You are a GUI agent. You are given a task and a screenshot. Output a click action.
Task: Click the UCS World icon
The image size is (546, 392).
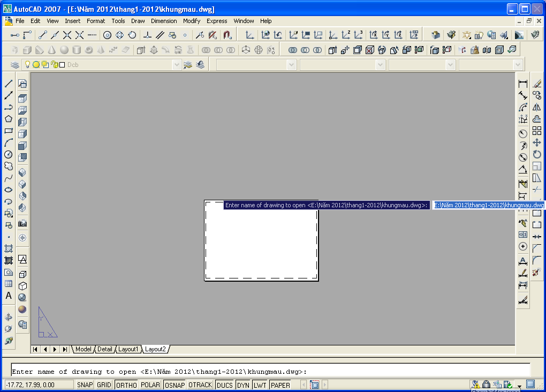tap(266, 35)
